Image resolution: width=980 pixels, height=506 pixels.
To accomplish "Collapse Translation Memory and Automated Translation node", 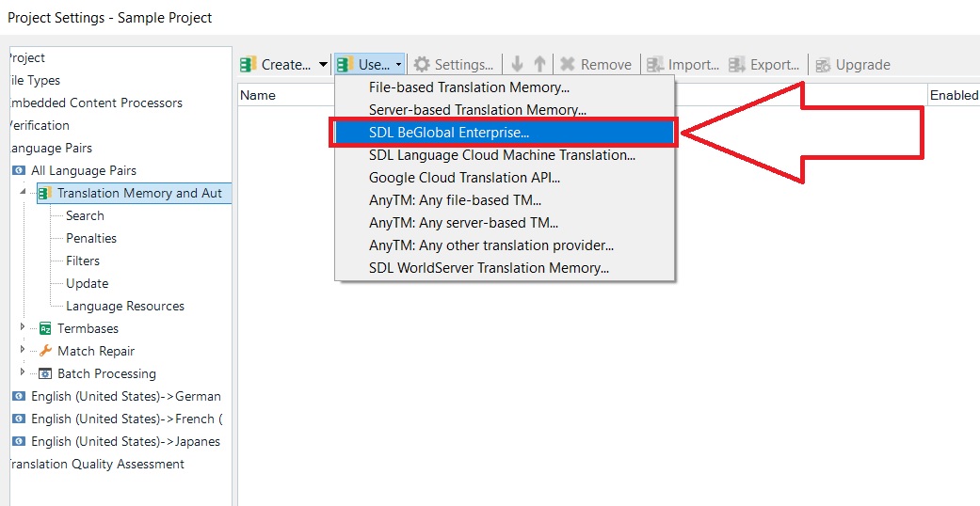I will click(x=23, y=193).
